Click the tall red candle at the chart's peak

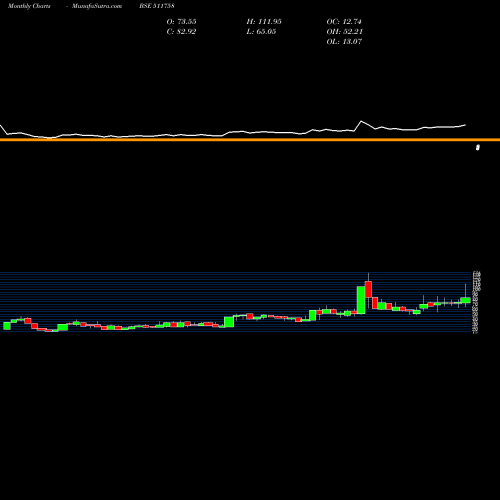(368, 289)
